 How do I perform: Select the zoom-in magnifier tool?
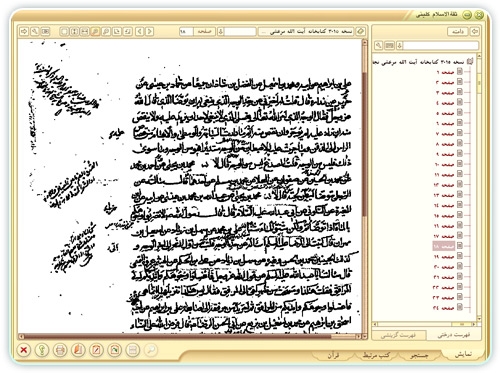point(95,31)
